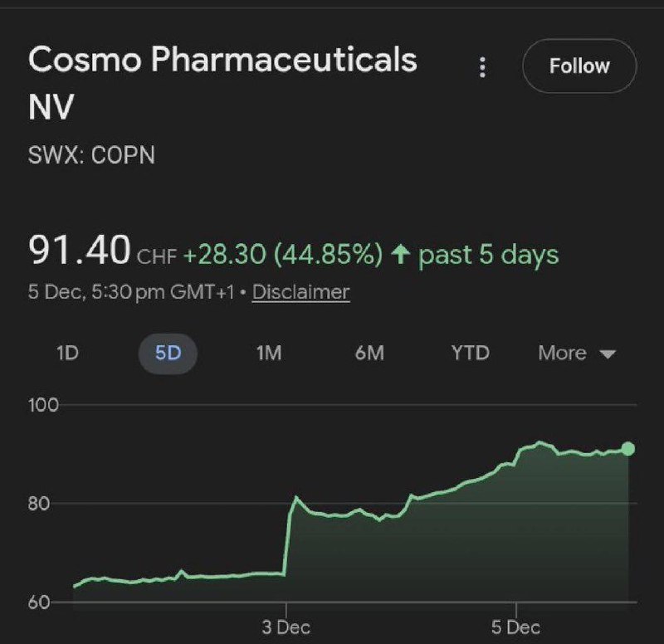This screenshot has width=664, height=644.
Task: Select the 5D time range
Action: click(x=168, y=354)
